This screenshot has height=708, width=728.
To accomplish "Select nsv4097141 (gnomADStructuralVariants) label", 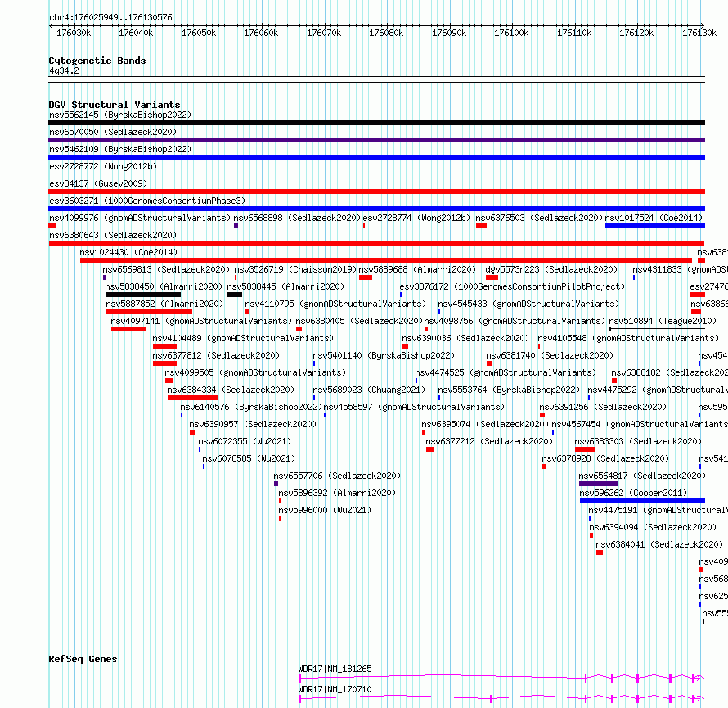I will (x=201, y=321).
